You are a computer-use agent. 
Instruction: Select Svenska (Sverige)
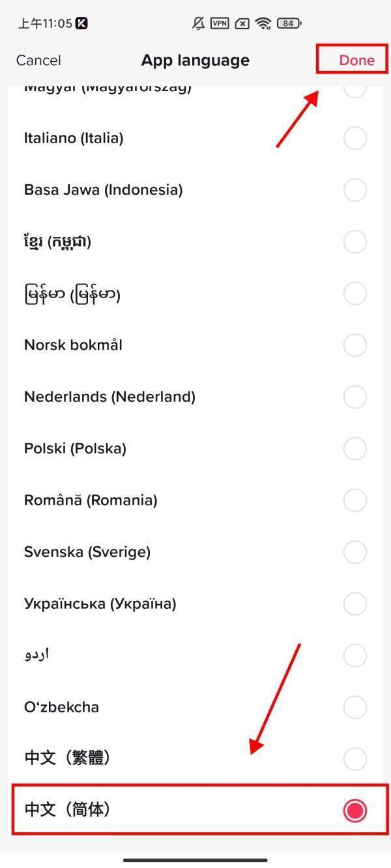point(195,552)
